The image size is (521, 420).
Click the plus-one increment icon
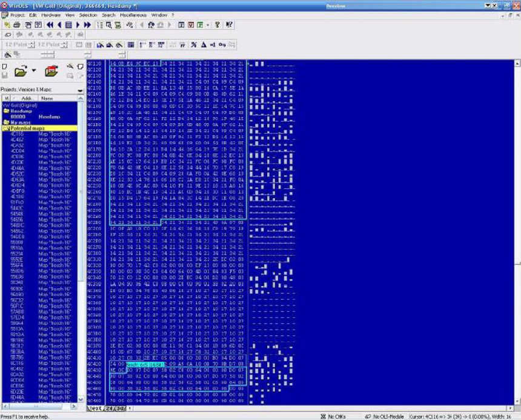click(213, 45)
